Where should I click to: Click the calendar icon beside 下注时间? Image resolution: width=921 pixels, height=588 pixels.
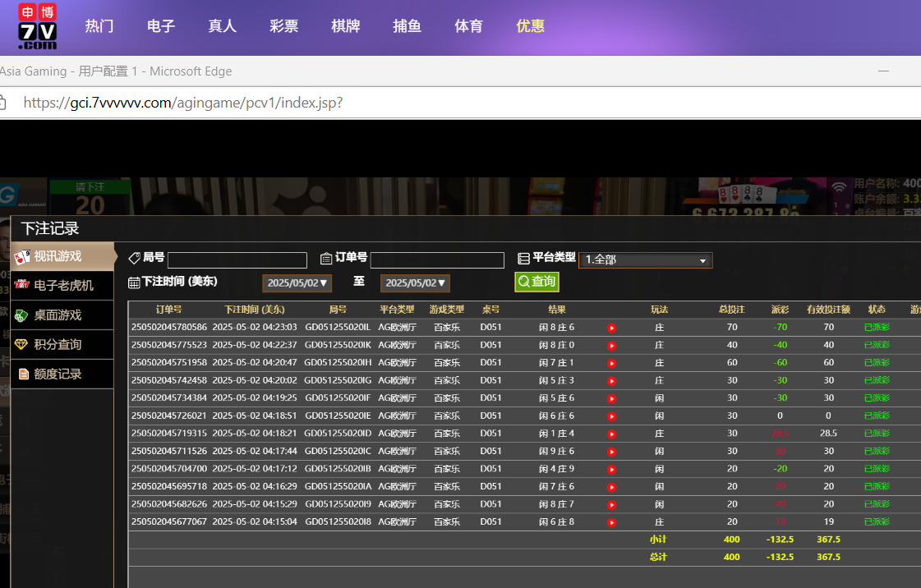(x=135, y=283)
